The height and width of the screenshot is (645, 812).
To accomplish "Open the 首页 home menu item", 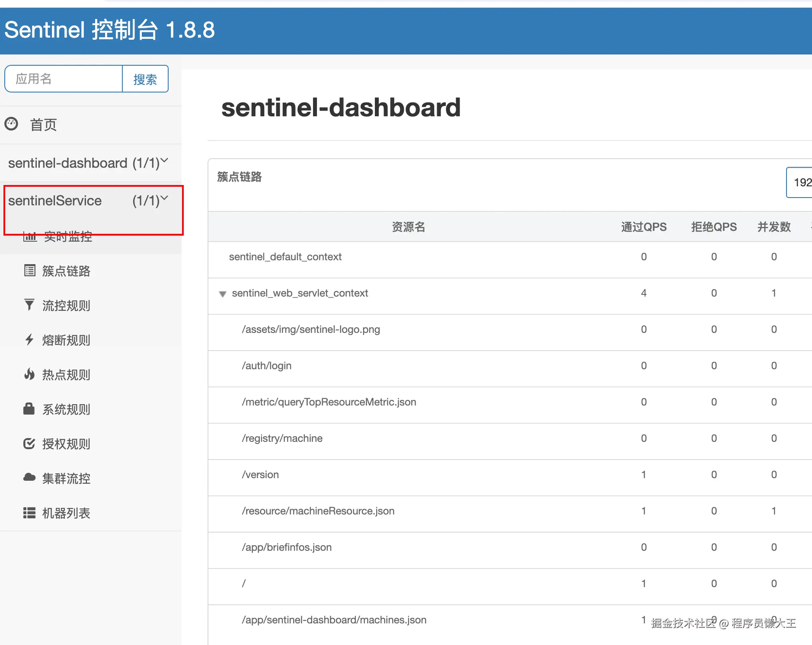I will 43,125.
